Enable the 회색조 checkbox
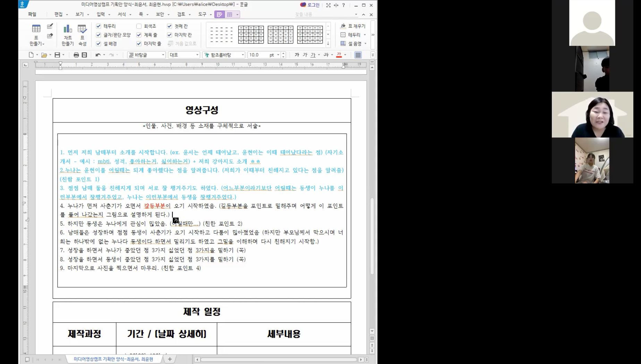Image resolution: width=641 pixels, height=364 pixels. pyautogui.click(x=139, y=26)
